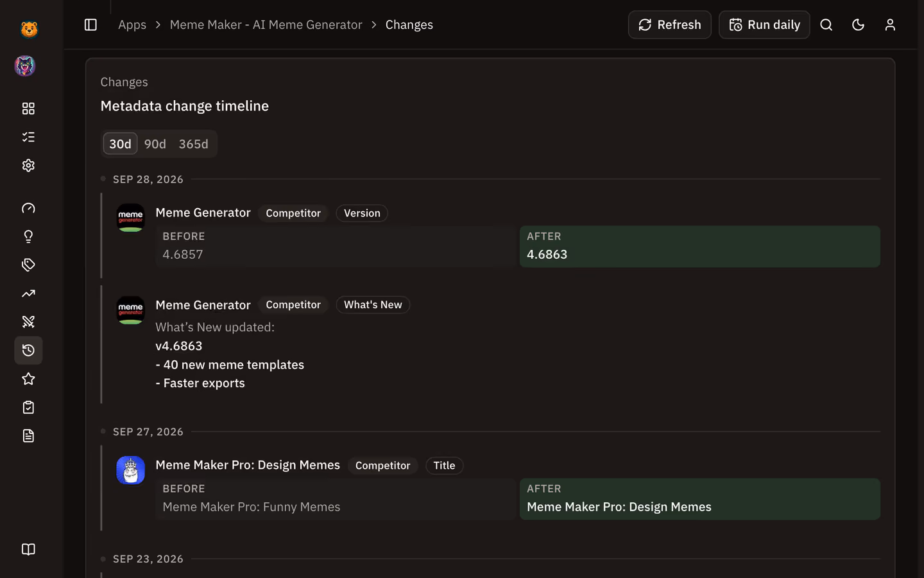This screenshot has width=924, height=578.
Task: Open the dashboard grid icon
Action: [x=28, y=109]
